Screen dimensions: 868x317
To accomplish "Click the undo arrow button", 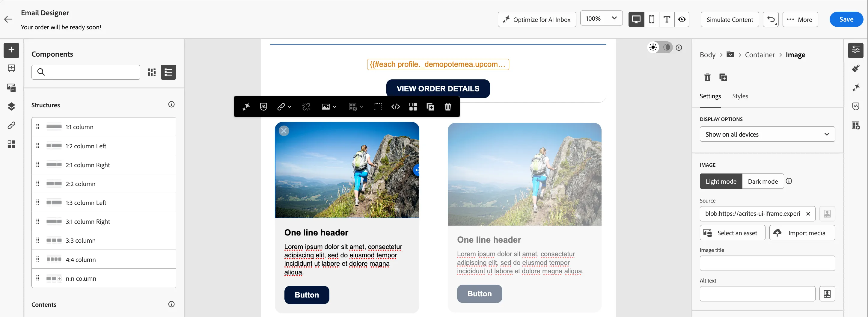I will pos(771,19).
